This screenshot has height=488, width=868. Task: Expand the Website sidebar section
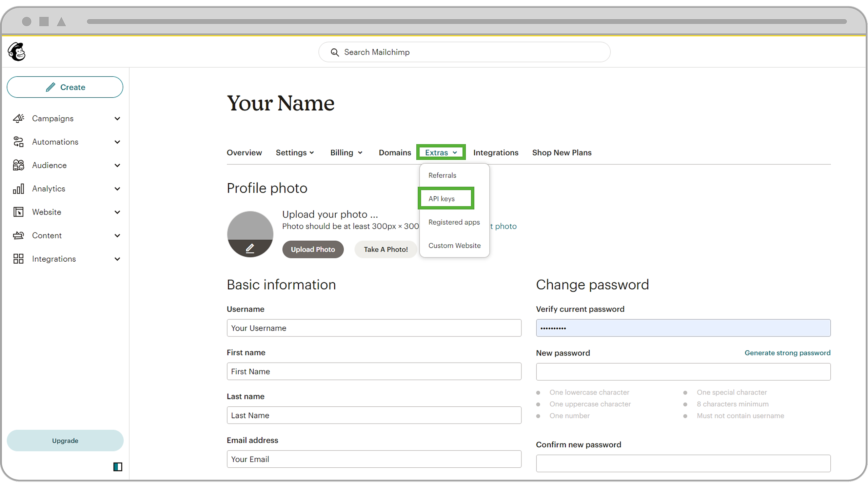coord(117,212)
